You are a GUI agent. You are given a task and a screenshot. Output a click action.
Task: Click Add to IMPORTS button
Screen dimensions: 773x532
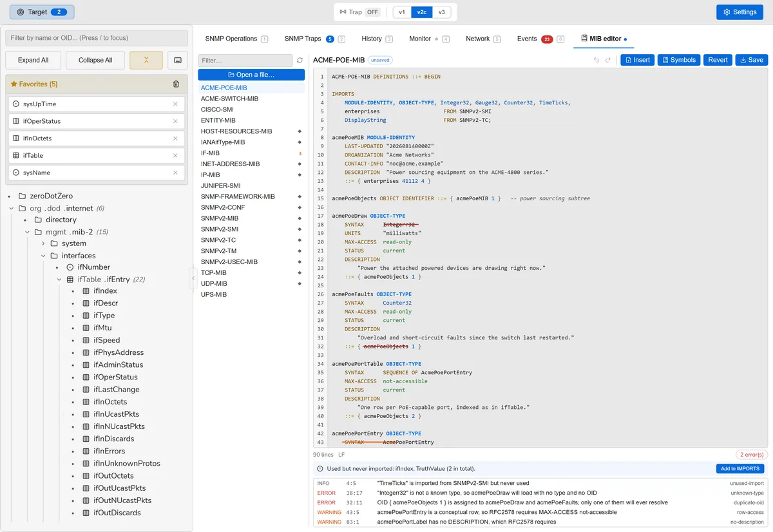(740, 469)
